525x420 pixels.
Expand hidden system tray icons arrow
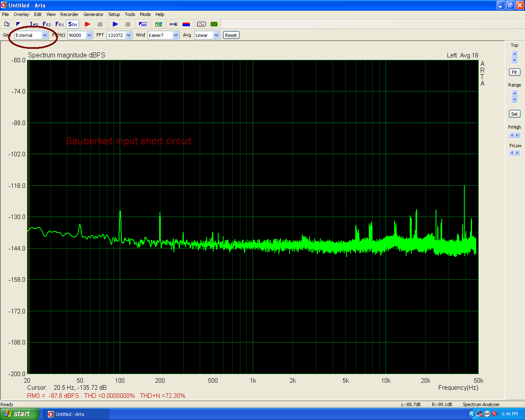click(x=472, y=414)
